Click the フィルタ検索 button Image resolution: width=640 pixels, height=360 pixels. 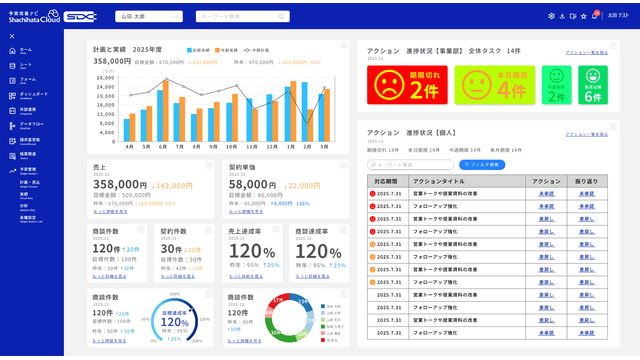pos(482,165)
